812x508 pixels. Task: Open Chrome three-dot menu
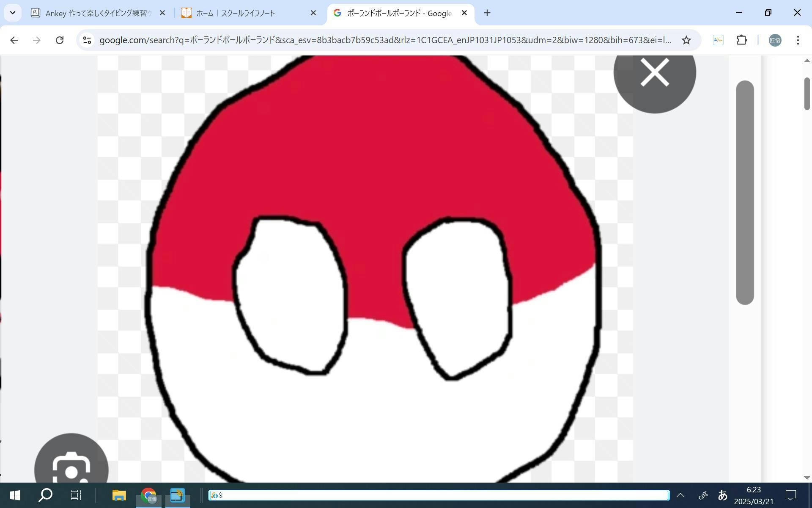click(x=798, y=40)
